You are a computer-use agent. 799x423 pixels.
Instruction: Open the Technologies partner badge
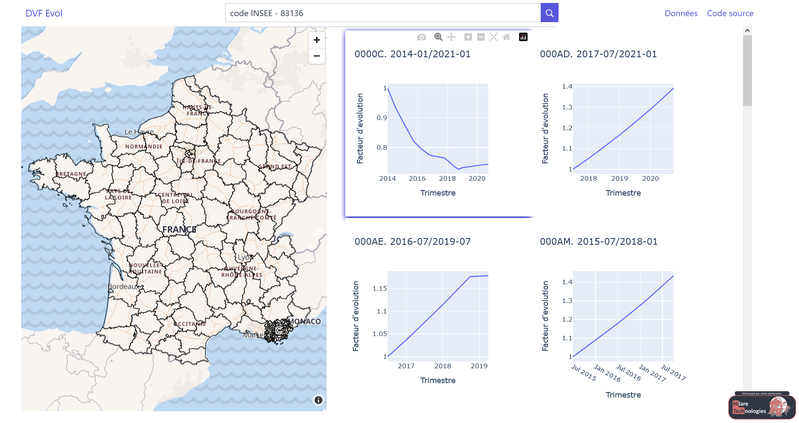coord(762,406)
